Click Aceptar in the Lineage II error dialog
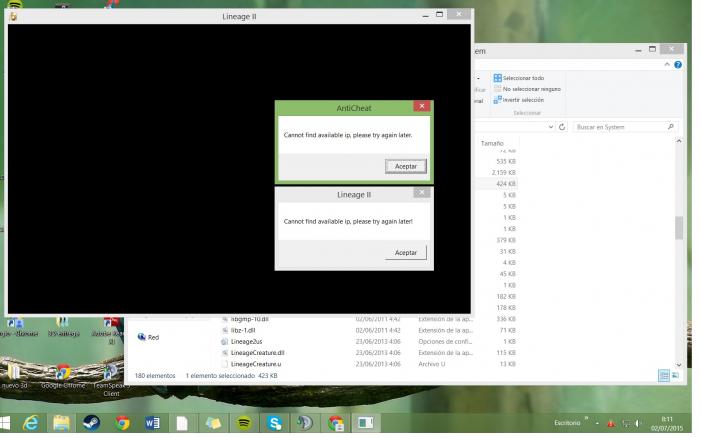This screenshot has width=701, height=438. point(405,253)
